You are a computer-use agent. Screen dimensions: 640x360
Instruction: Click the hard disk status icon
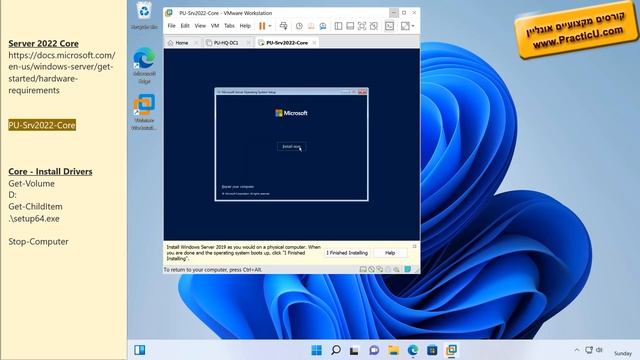point(363,269)
